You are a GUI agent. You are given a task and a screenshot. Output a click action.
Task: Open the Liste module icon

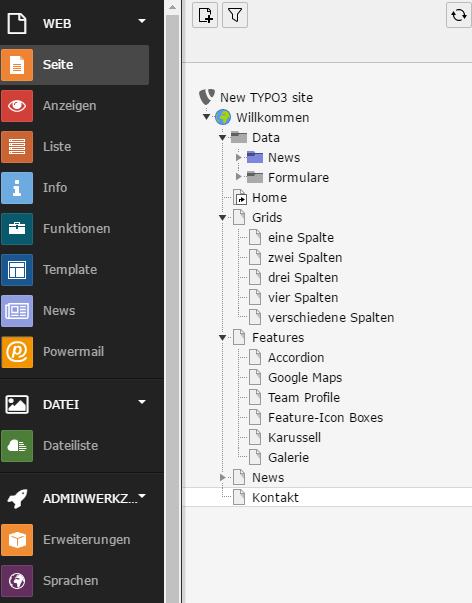click(x=17, y=147)
